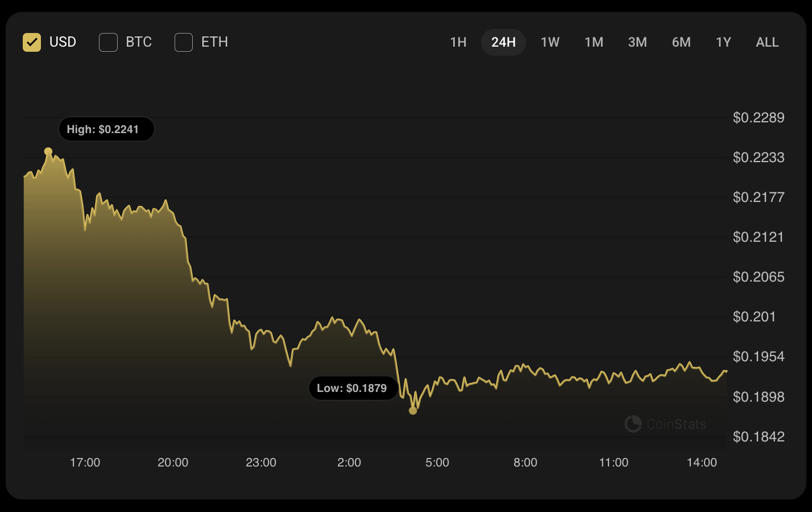Click the $0.1954 axis value
Image resolution: width=812 pixels, height=512 pixels.
(759, 357)
